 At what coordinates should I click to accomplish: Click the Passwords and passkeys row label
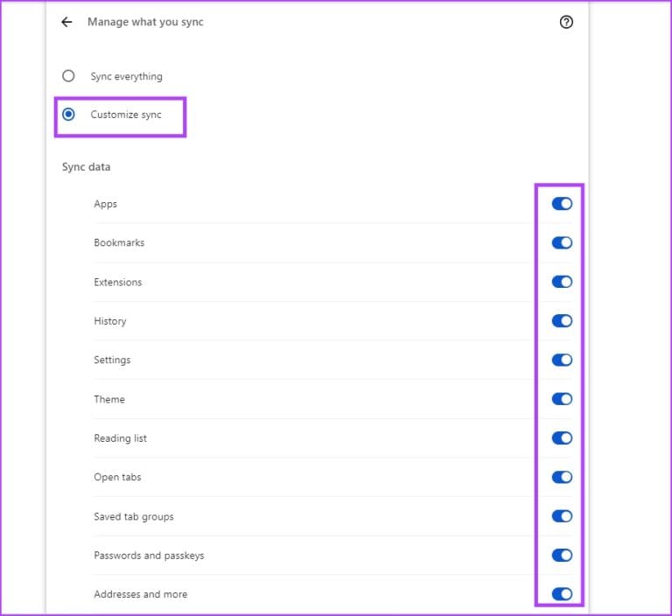click(149, 556)
